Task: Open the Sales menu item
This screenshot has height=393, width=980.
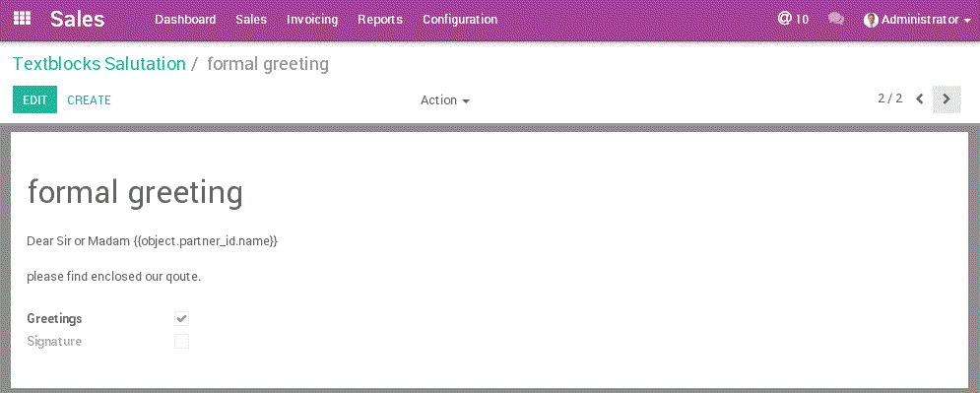Action: click(x=251, y=20)
